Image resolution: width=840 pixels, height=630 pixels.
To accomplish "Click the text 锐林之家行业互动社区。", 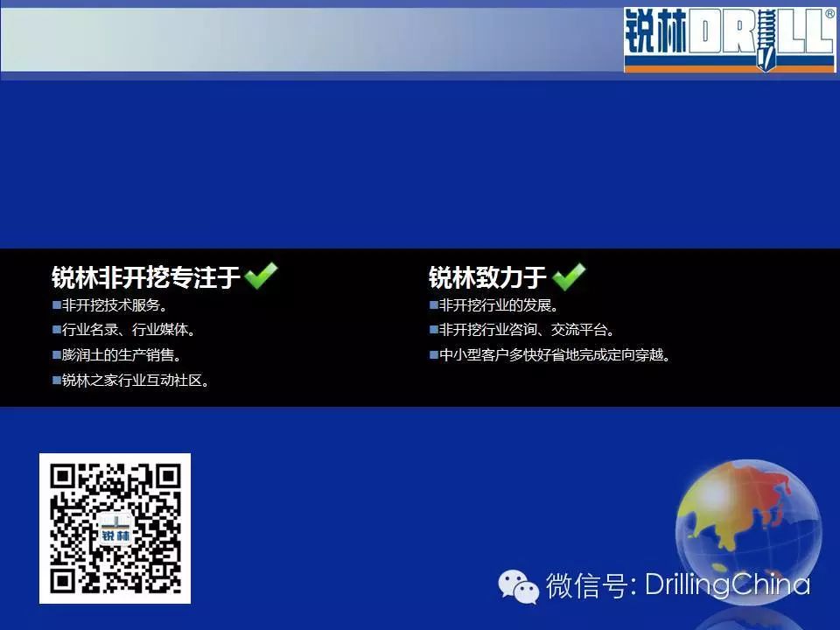I will coord(136,381).
